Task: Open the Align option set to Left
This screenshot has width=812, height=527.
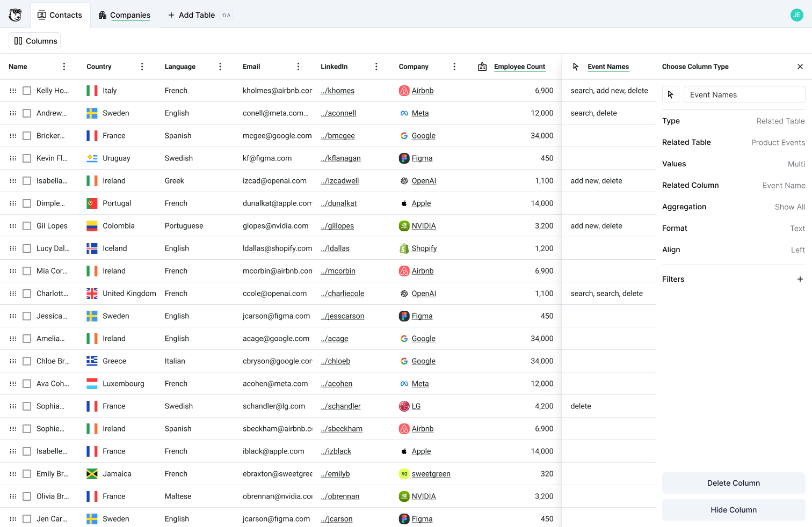Action: coord(798,250)
